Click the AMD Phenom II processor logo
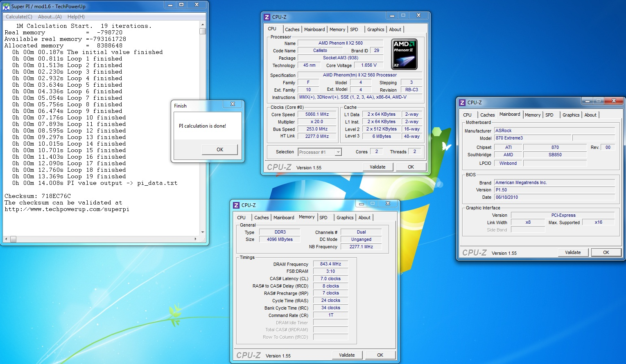The height and width of the screenshot is (364, 626). click(x=404, y=54)
